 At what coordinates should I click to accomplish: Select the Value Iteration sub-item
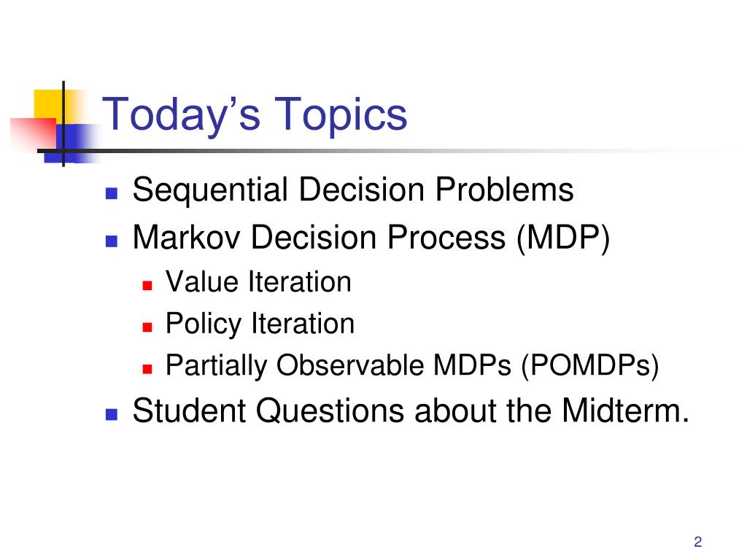coord(258,281)
